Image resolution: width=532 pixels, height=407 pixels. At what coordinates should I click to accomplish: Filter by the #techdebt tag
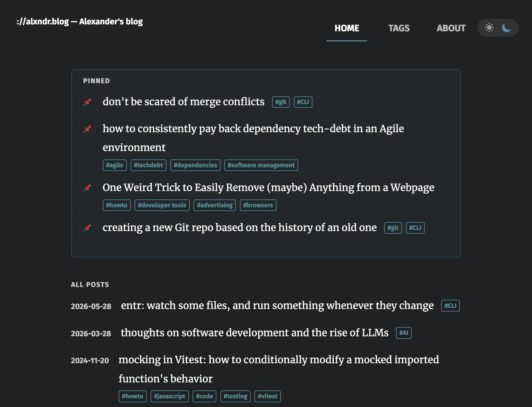click(148, 165)
